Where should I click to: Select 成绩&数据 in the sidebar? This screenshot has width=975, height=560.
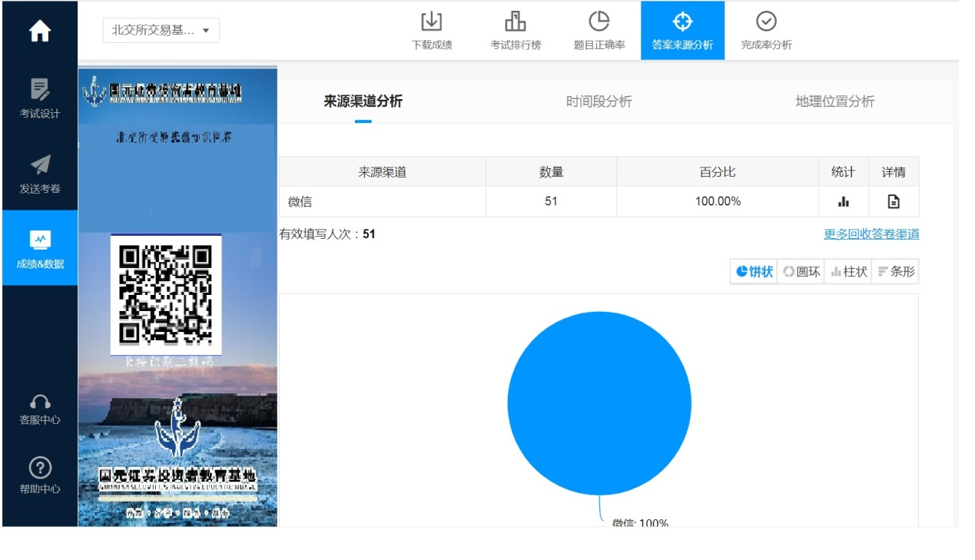[40, 248]
